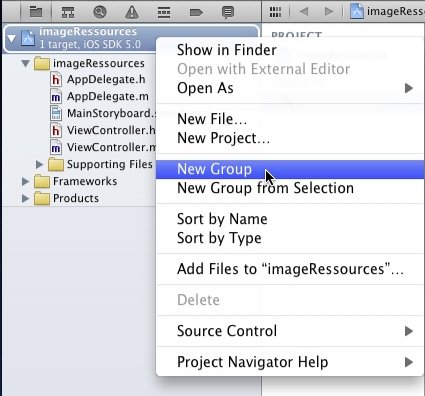This screenshot has height=396, width=425.
Task: Click the ViewController.h header icon
Action: 56,130
